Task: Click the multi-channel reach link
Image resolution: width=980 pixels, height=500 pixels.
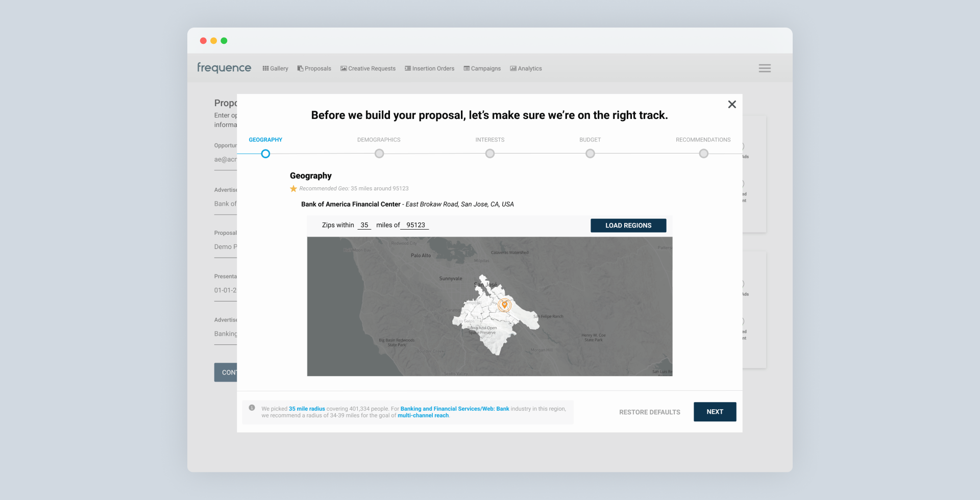Action: pyautogui.click(x=423, y=415)
